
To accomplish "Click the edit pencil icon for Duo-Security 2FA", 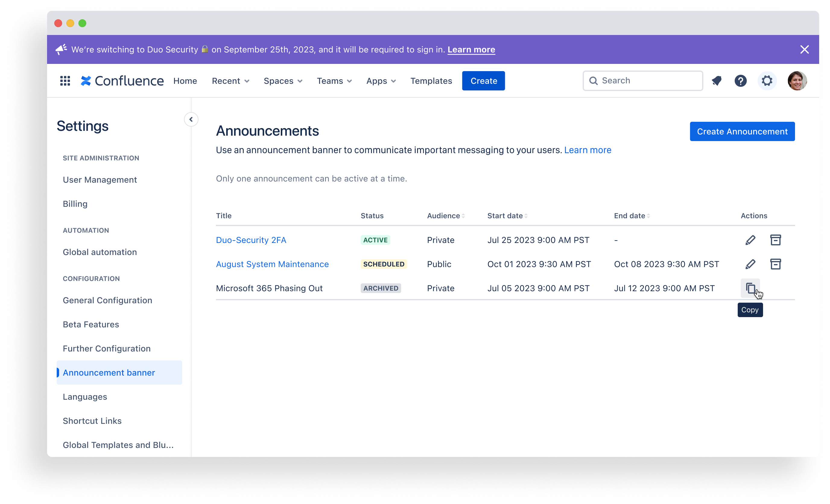I will (750, 240).
